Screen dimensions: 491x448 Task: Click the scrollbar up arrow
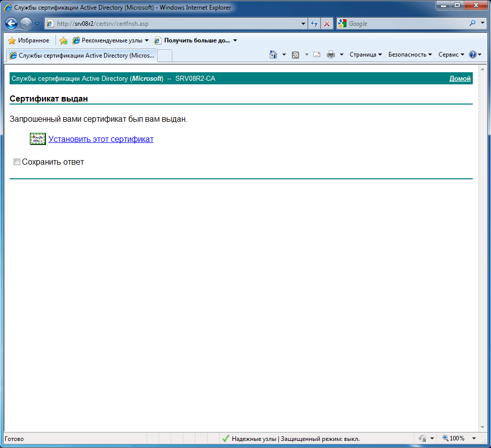(x=482, y=69)
